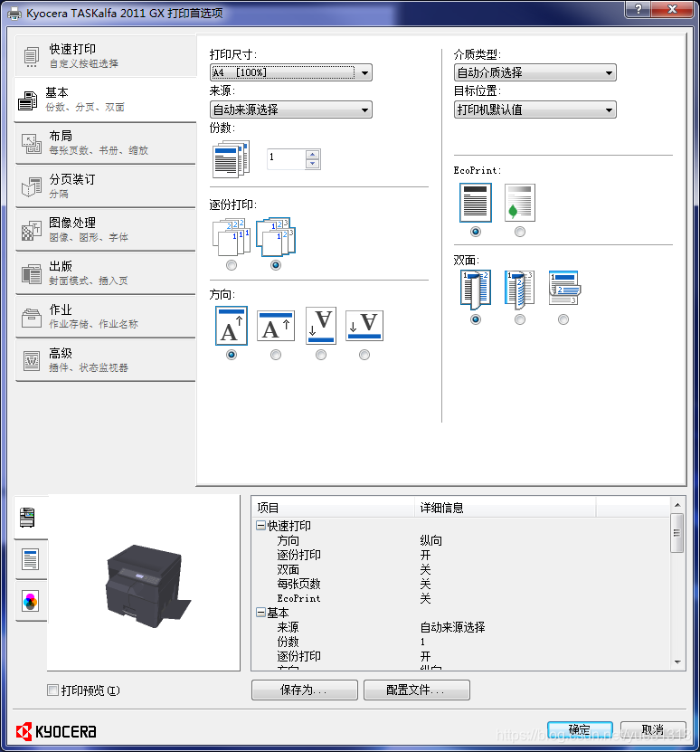Select the EcoPrint off radio button

[476, 233]
